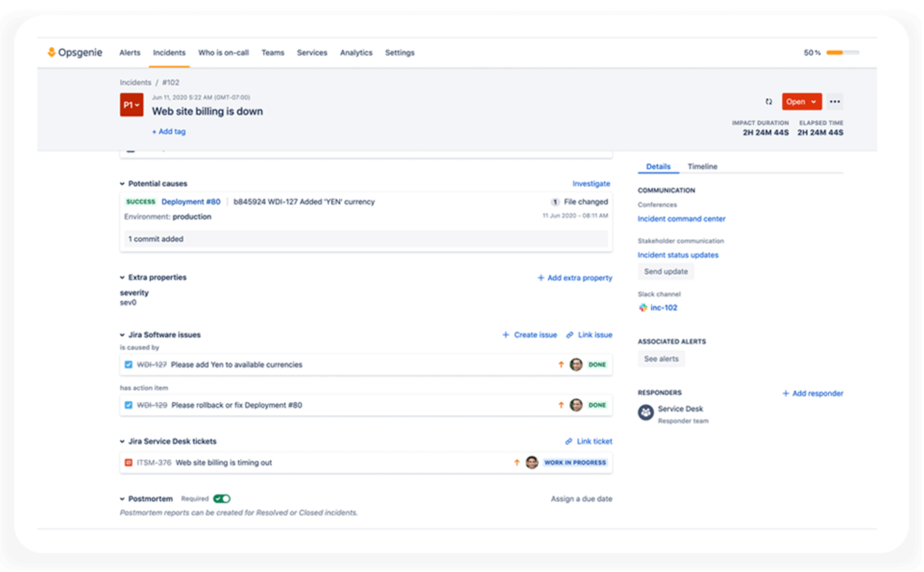Select the Incidents navigation tab
924x572 pixels.
[169, 53]
